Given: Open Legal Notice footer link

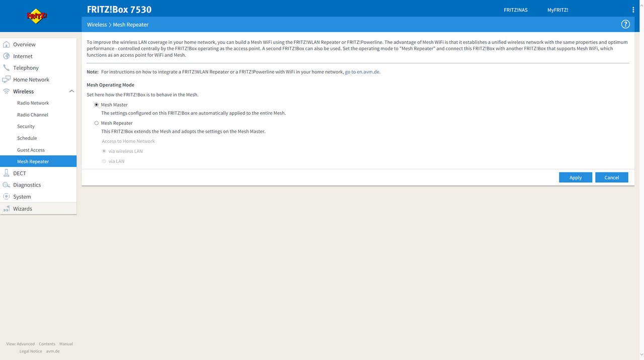Looking at the screenshot, I should (x=31, y=351).
